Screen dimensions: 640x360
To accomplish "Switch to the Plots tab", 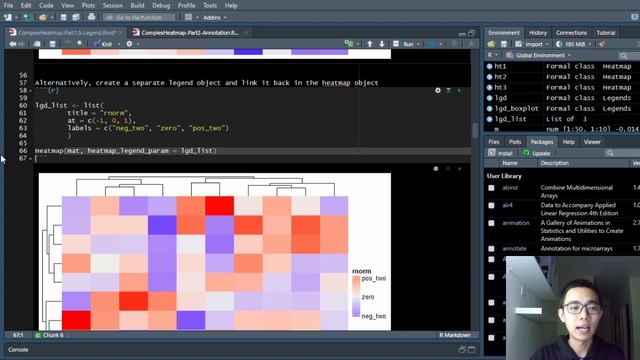I will coord(515,142).
